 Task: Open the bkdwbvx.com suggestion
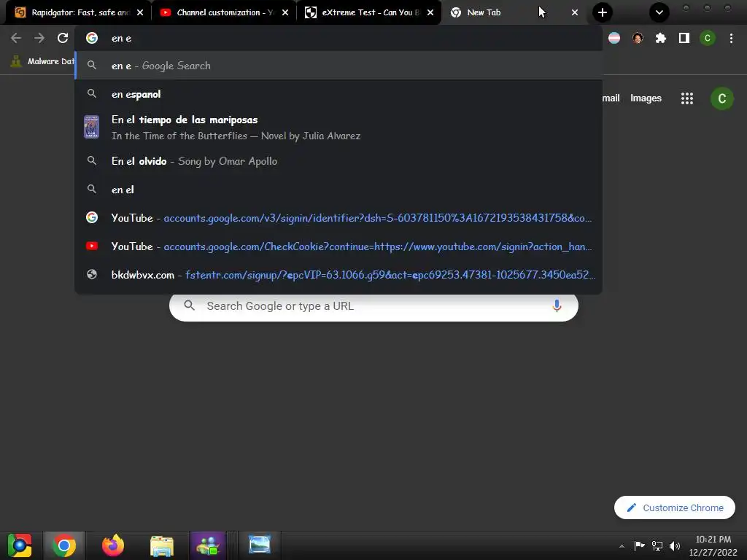click(338, 275)
